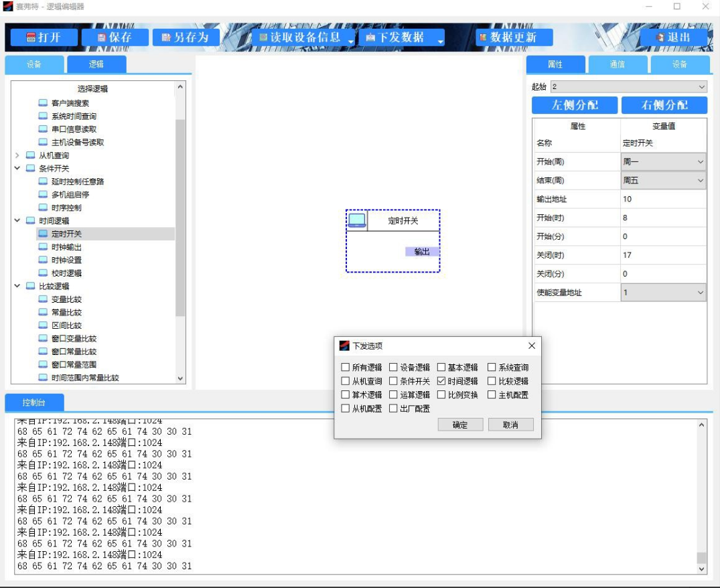Click the 另存为 (Save As) toolbar icon
Image resolution: width=720 pixels, height=588 pixels.
point(166,38)
